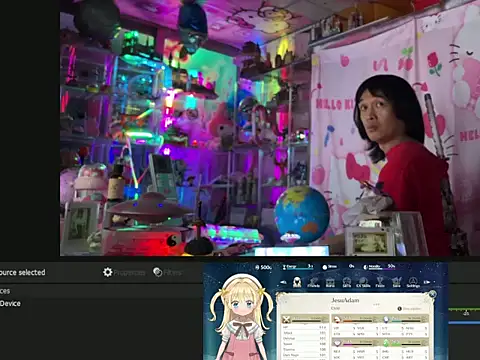
Task: Click the right arrow in game menu bar
Action: tap(427, 282)
